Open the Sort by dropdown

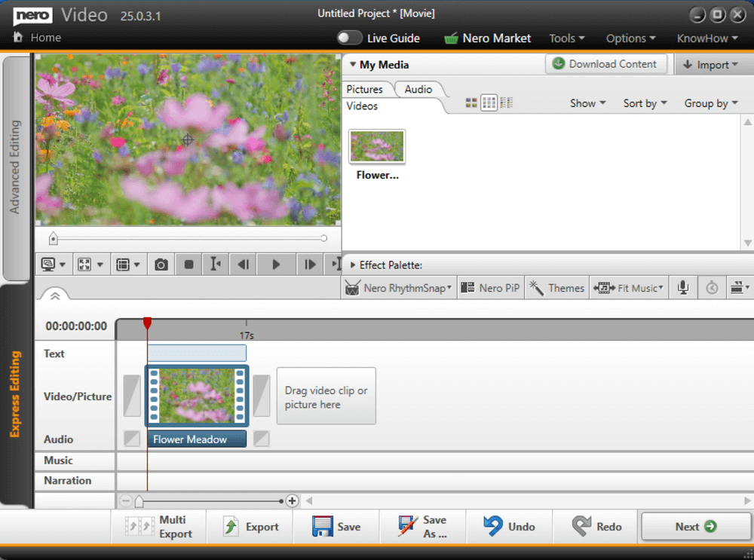(645, 103)
